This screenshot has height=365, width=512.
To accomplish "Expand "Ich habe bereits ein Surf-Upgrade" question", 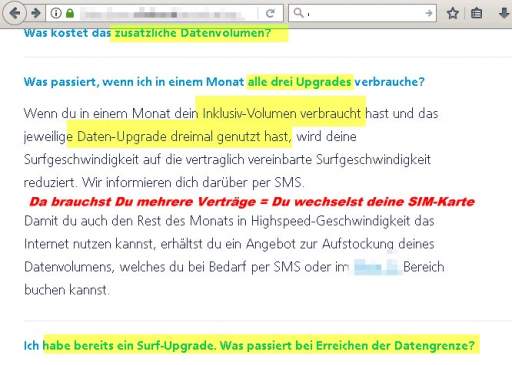I will point(249,346).
